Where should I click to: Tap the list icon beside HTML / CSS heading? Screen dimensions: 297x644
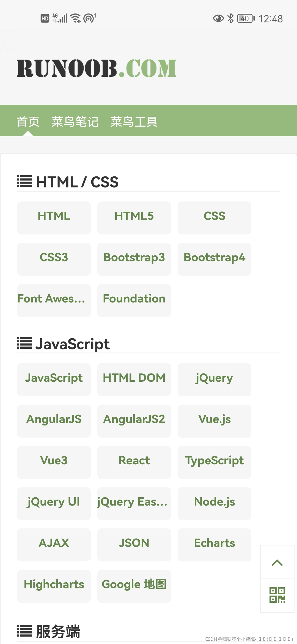pyautogui.click(x=24, y=181)
